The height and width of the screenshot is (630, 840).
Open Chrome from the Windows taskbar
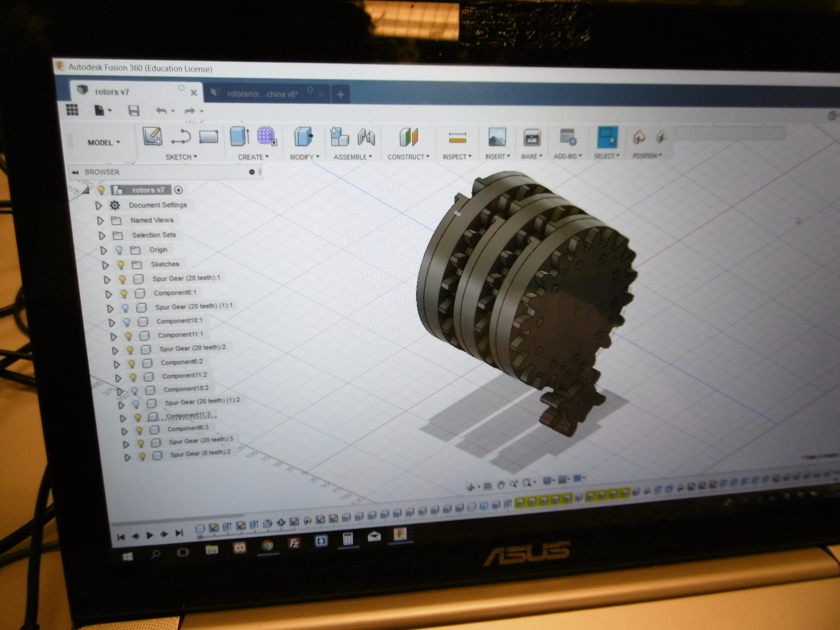[x=267, y=545]
